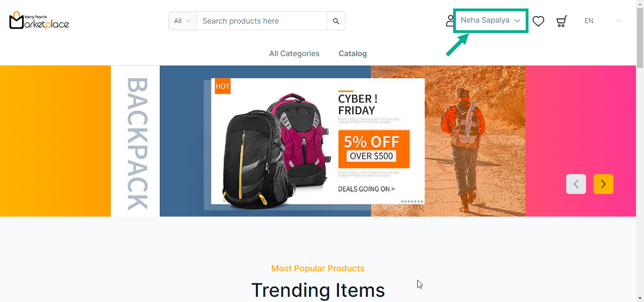This screenshot has height=302, width=644.
Task: Click the DEALS GOING ON link
Action: tap(366, 189)
